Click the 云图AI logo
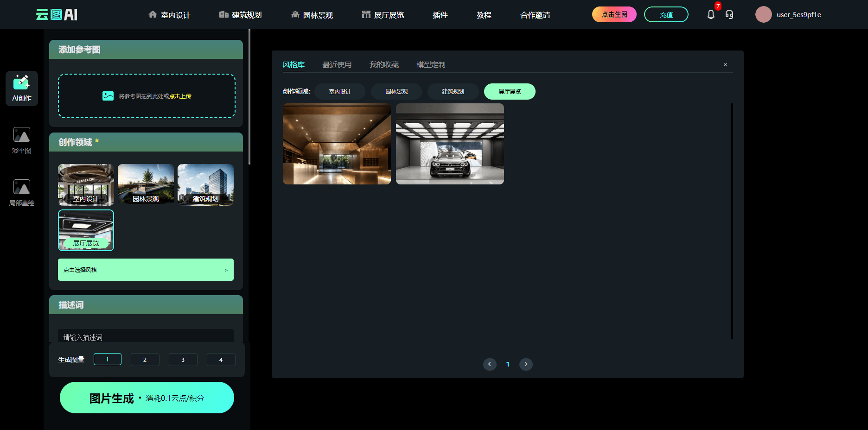The height and width of the screenshot is (430, 868). [57, 15]
